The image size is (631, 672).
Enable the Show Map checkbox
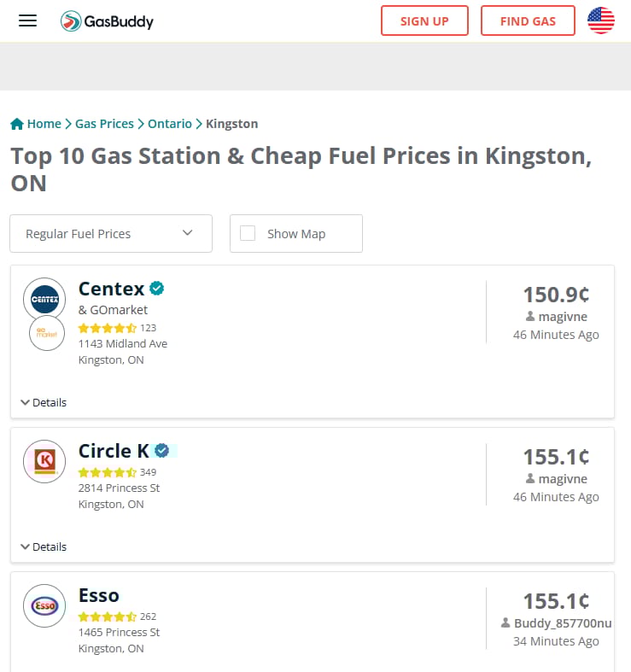(x=248, y=233)
